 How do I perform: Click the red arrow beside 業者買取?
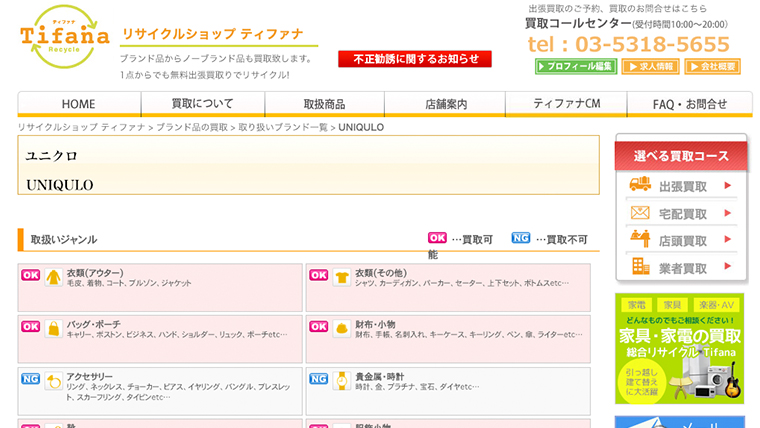coord(727,266)
